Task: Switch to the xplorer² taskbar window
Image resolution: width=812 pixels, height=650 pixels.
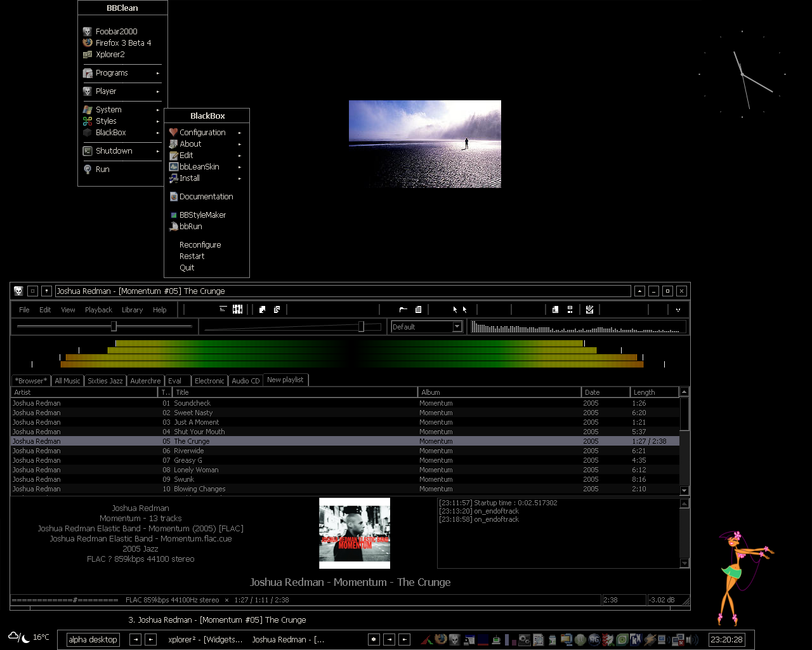Action: pyautogui.click(x=205, y=639)
